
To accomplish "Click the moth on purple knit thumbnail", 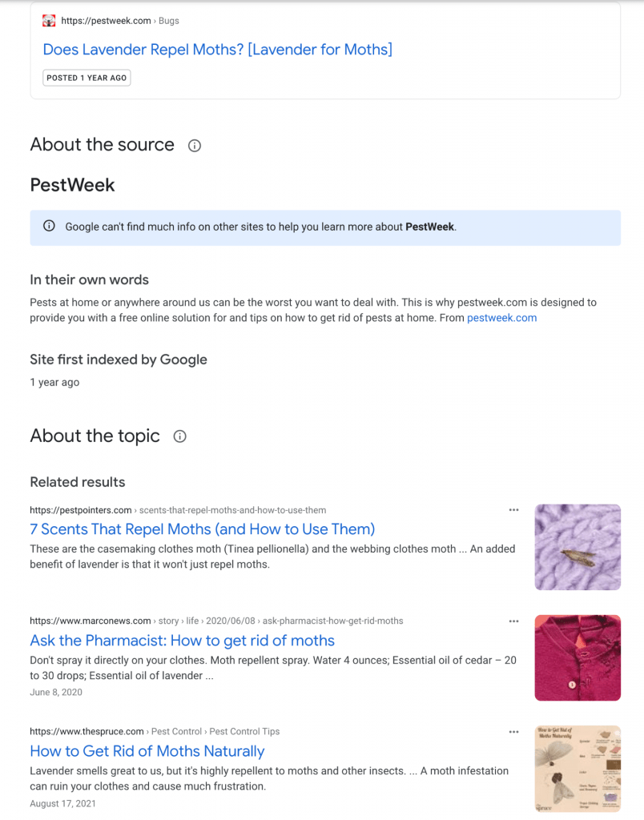I will coord(578,547).
